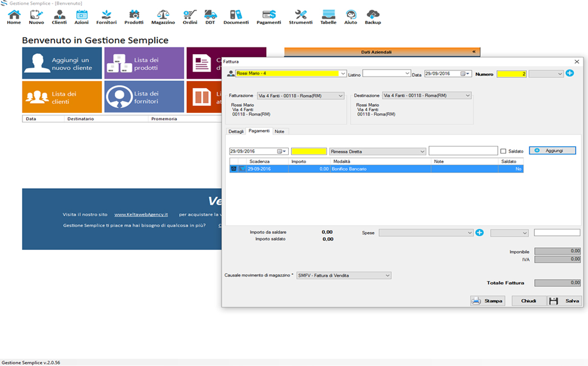Expand the Causale movimento di magazzino dropdown

click(x=387, y=276)
